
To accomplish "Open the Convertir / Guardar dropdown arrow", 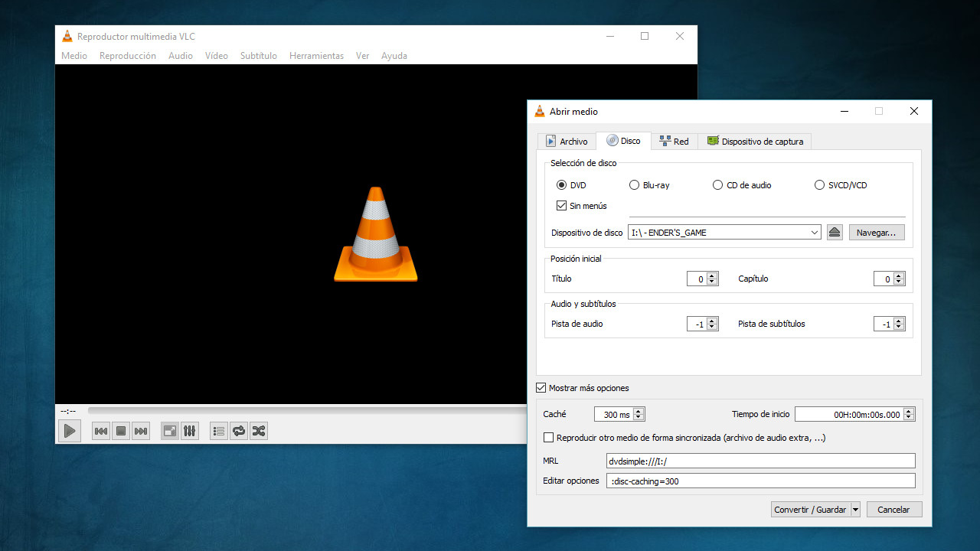I will click(x=855, y=509).
